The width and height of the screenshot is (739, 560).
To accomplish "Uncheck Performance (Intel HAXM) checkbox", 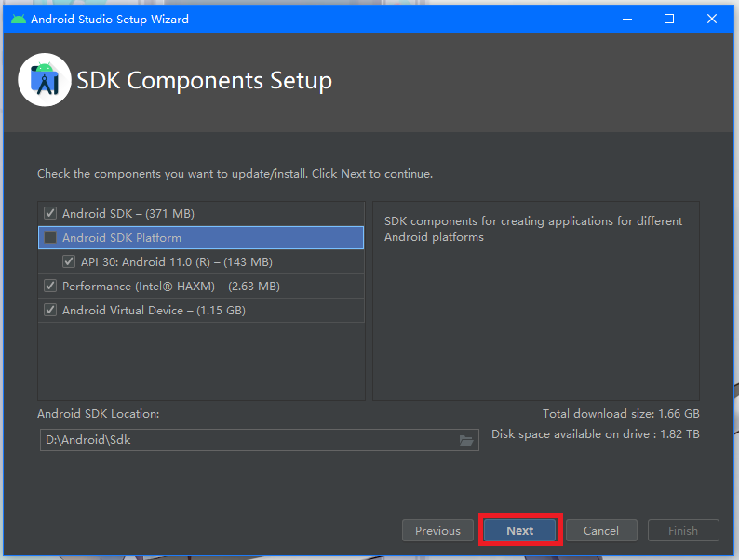I will tap(50, 286).
